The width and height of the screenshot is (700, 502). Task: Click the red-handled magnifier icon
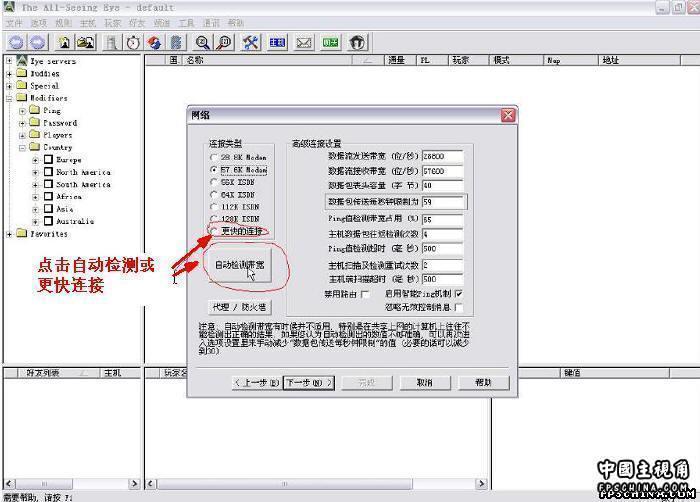[225, 42]
